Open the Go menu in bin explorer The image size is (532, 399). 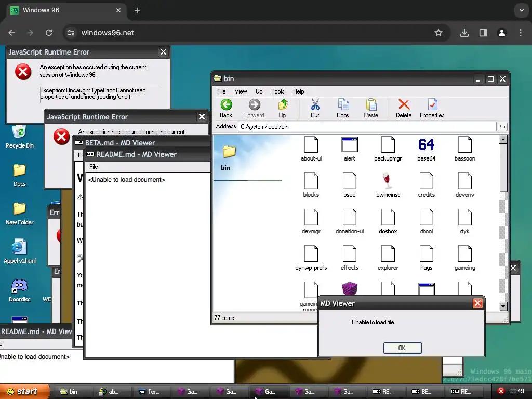[x=259, y=91]
